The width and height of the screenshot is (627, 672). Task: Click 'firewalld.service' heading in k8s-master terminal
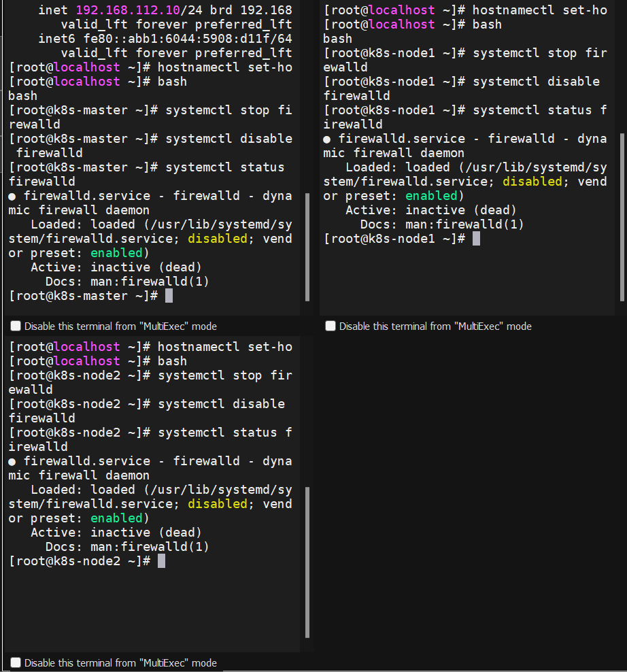pos(86,196)
